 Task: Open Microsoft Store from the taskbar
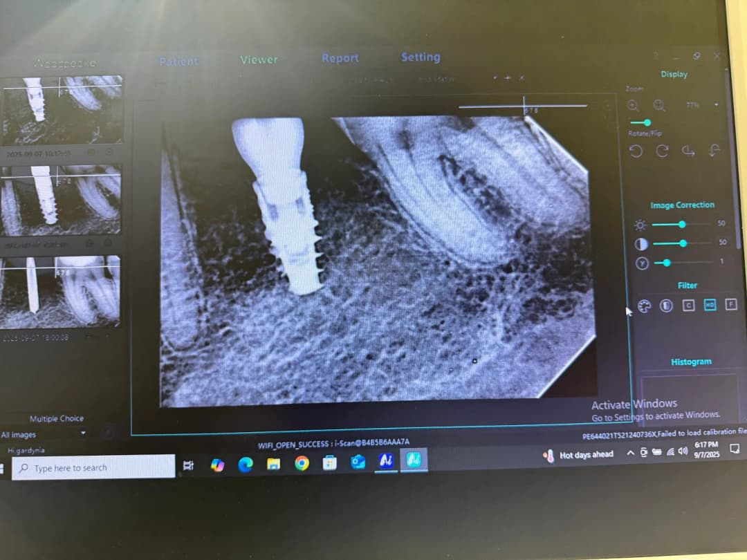330,463
